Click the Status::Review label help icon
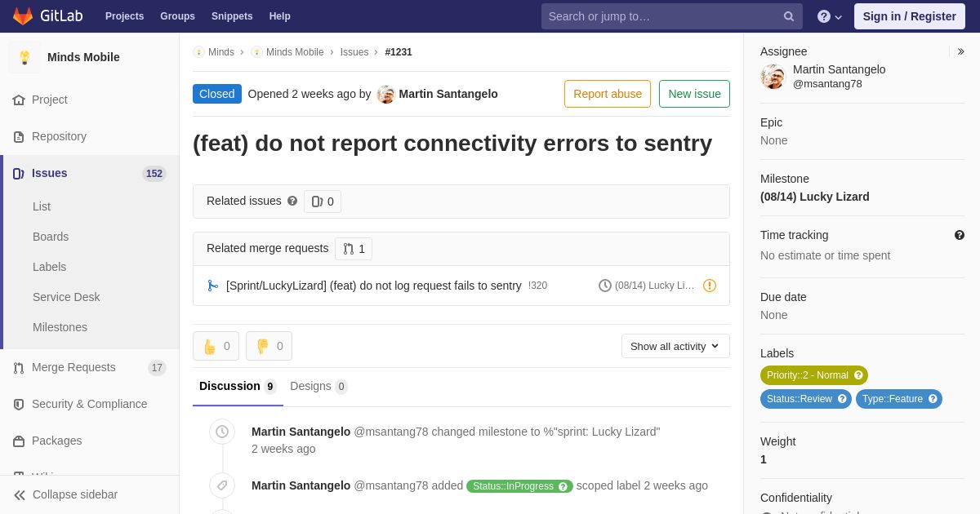Screen dimensions: 980x514 (842, 399)
